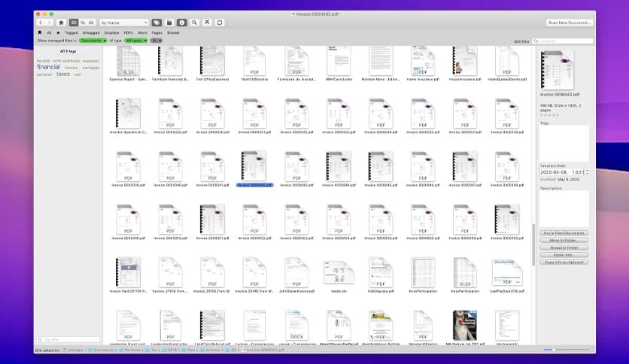Click the Creation Date stepper arrows
Screen dimensions: 629x364
point(588,172)
